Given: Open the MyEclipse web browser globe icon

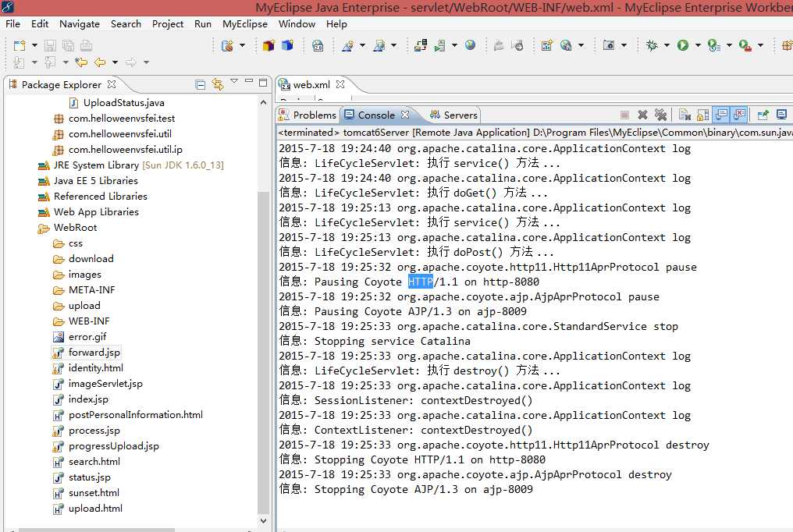Looking at the screenshot, I should (471, 45).
